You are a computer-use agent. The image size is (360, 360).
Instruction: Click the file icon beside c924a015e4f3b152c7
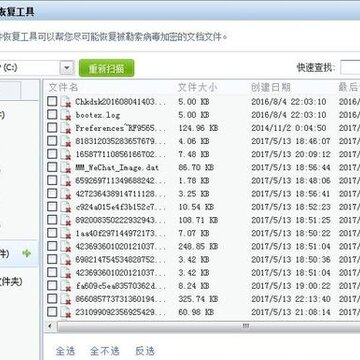[66, 207]
